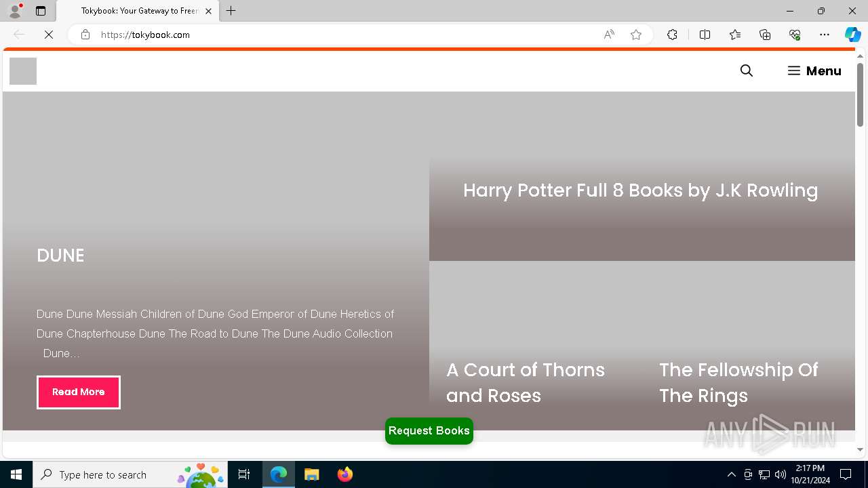The width and height of the screenshot is (868, 488).
Task: Open the notification center
Action: point(846,474)
